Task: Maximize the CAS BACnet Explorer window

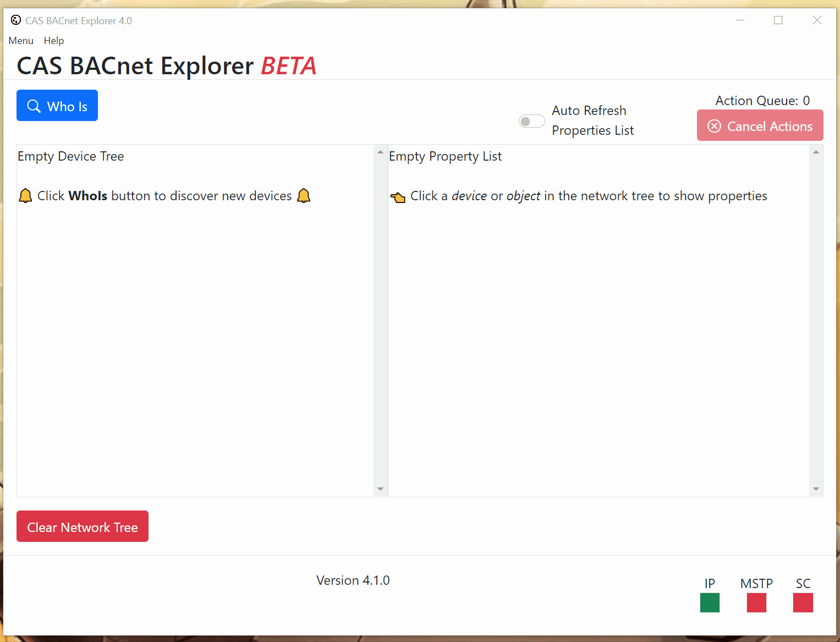Action: [778, 20]
